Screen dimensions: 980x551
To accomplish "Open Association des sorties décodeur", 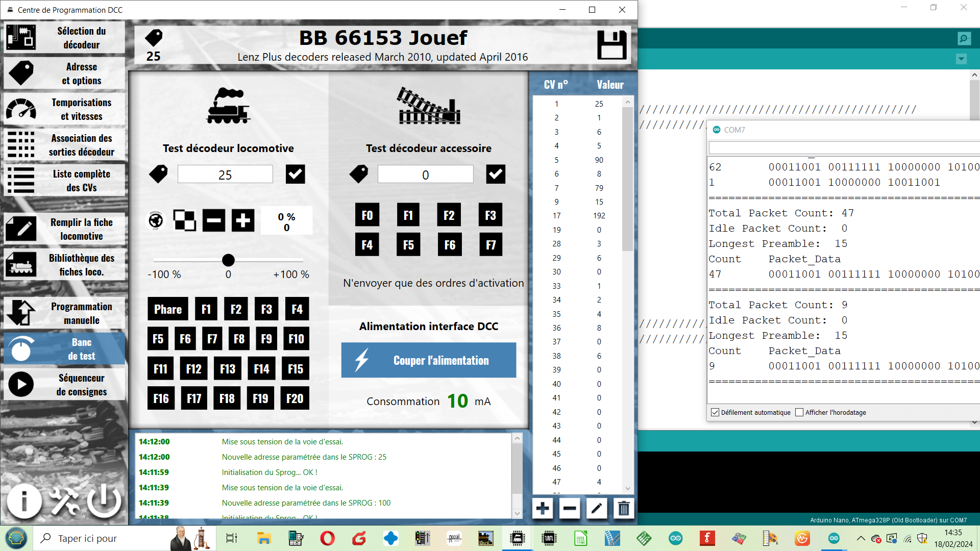I will click(64, 145).
